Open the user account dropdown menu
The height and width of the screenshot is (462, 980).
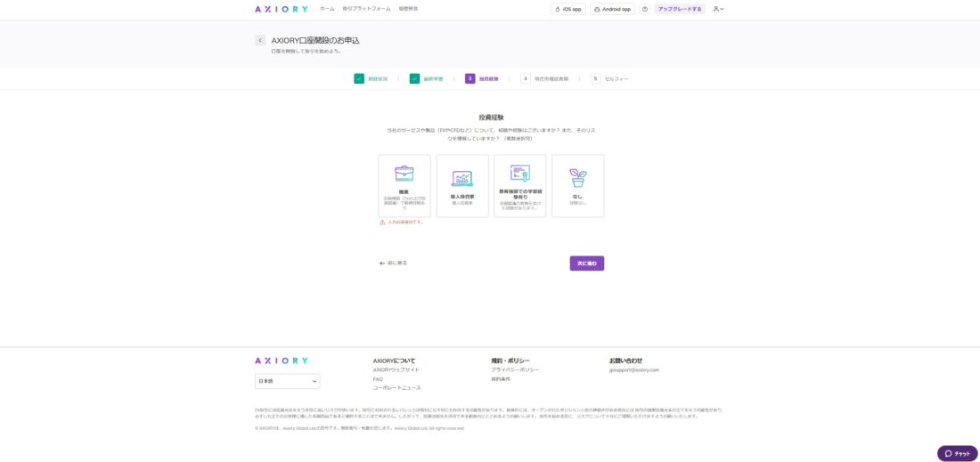(x=718, y=9)
